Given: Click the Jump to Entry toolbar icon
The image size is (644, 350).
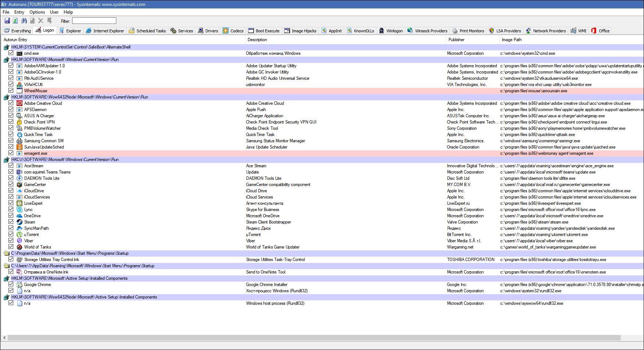Looking at the screenshot, I should [x=49, y=21].
